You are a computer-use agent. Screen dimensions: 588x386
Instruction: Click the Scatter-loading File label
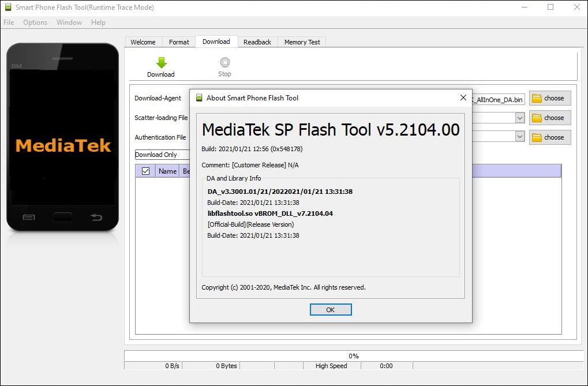click(161, 118)
